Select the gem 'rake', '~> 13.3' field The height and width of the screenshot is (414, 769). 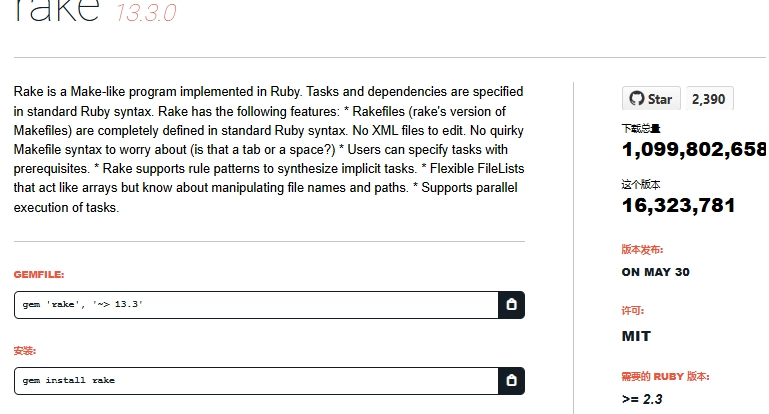click(x=256, y=305)
